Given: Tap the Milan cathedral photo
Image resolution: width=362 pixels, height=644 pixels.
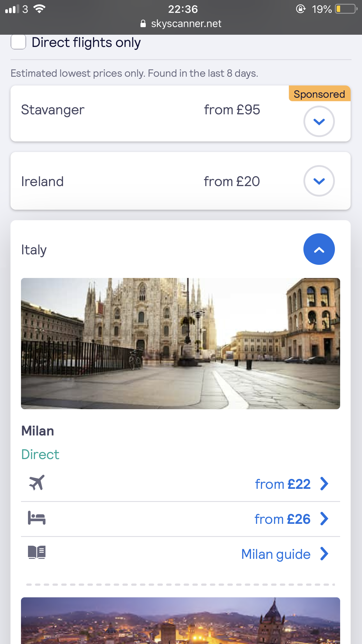Looking at the screenshot, I should (x=180, y=343).
